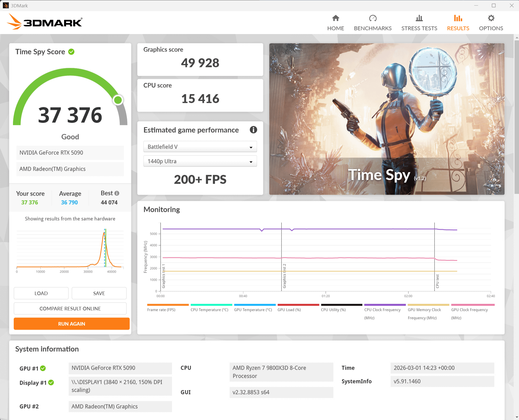Screen dimensions: 519x420
Task: Click the Estimated game performance info icon
Action: coord(253,130)
